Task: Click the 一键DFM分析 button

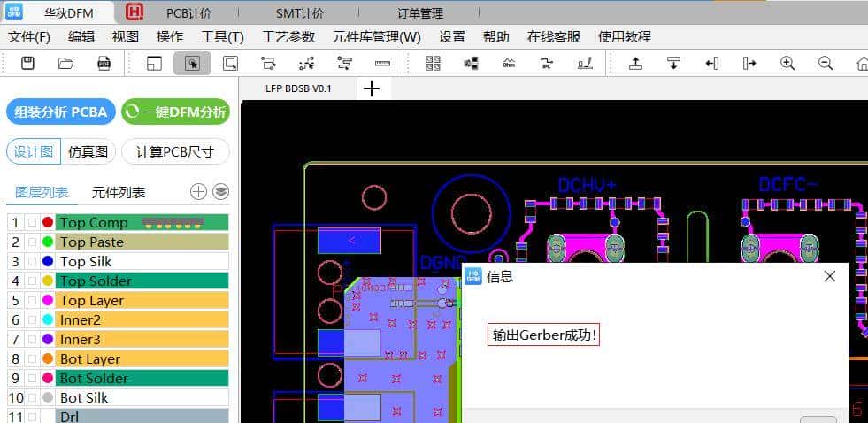Action: [175, 112]
